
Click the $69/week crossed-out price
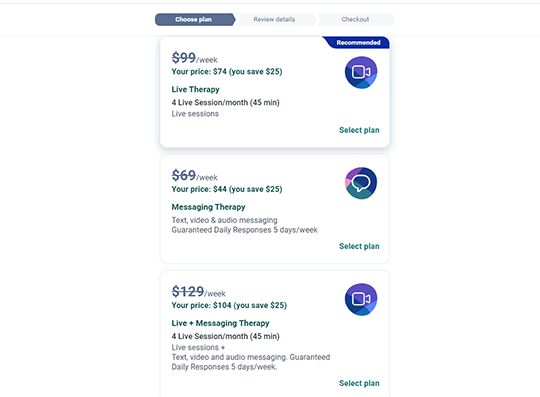195,175
